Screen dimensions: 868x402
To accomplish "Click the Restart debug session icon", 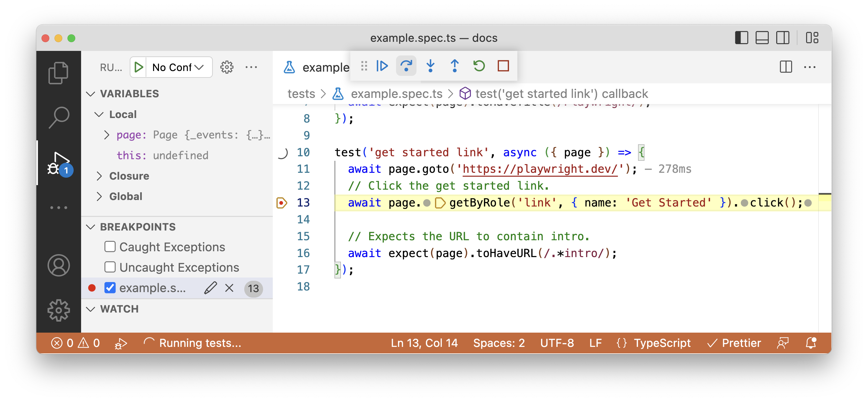I will point(480,66).
